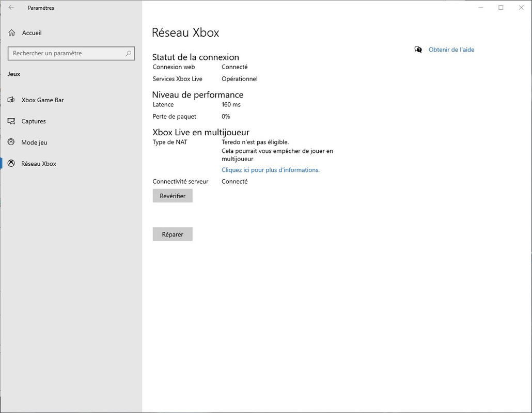
Task: Click the 'Latence' label
Action: tap(163, 104)
